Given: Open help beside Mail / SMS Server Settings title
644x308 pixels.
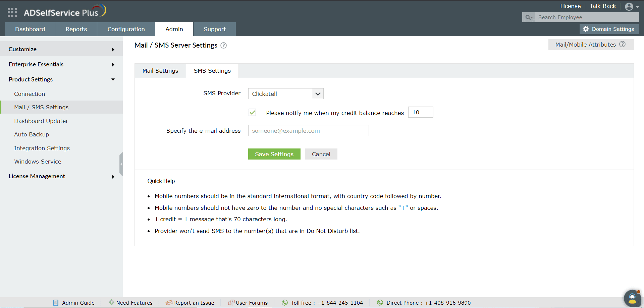Looking at the screenshot, I should click(223, 45).
